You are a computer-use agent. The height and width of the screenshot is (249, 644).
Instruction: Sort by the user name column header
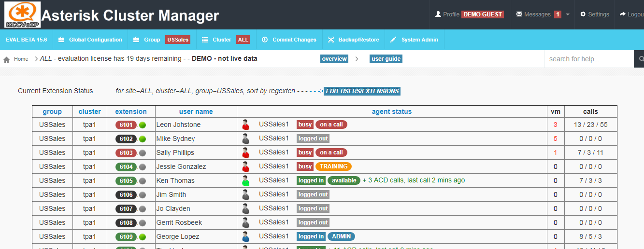click(x=196, y=111)
